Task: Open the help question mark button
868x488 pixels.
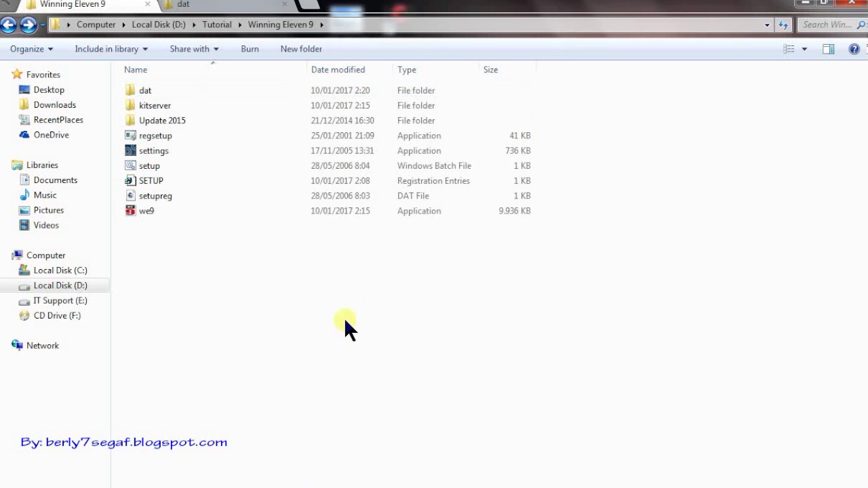Action: point(854,49)
